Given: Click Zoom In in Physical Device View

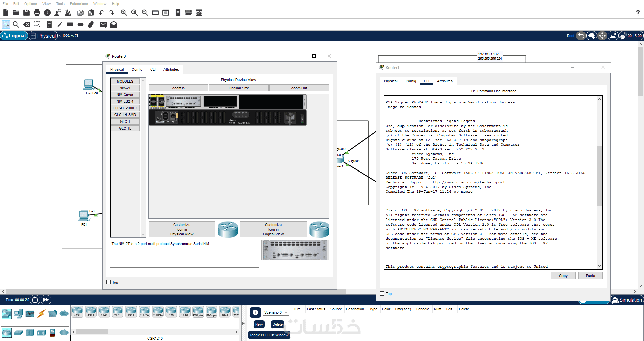Looking at the screenshot, I should [178, 88].
